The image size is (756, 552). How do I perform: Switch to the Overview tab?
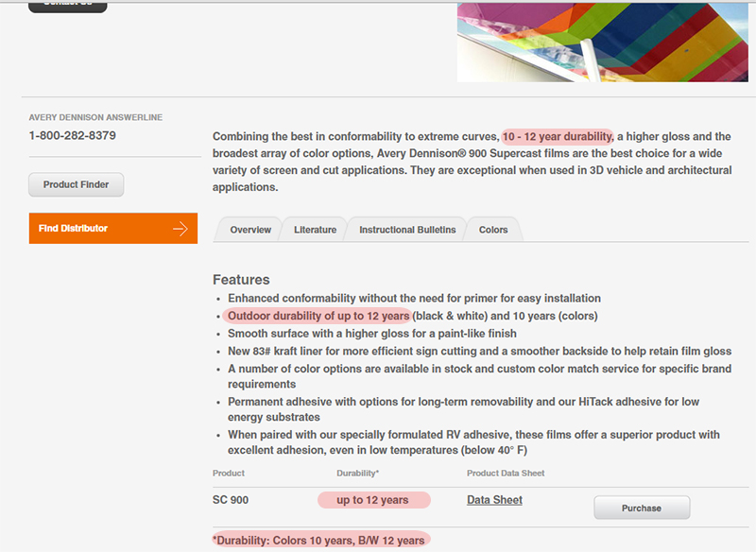pyautogui.click(x=250, y=230)
